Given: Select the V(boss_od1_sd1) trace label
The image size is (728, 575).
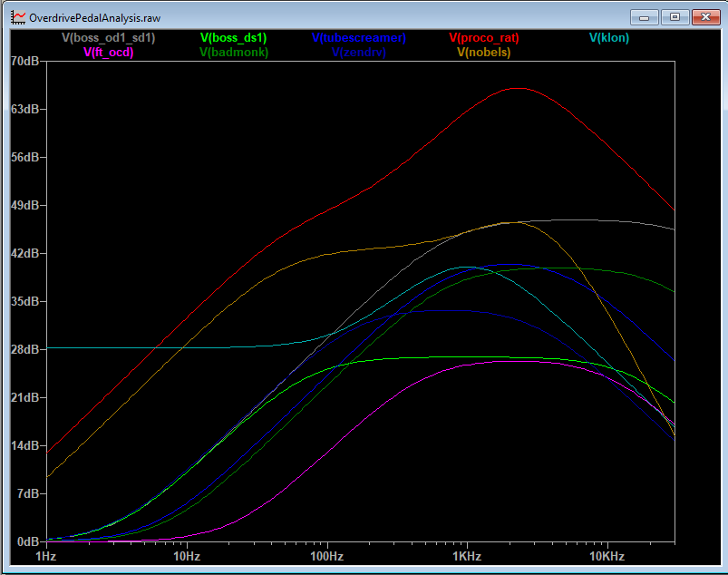Looking at the screenshot, I should (108, 37).
